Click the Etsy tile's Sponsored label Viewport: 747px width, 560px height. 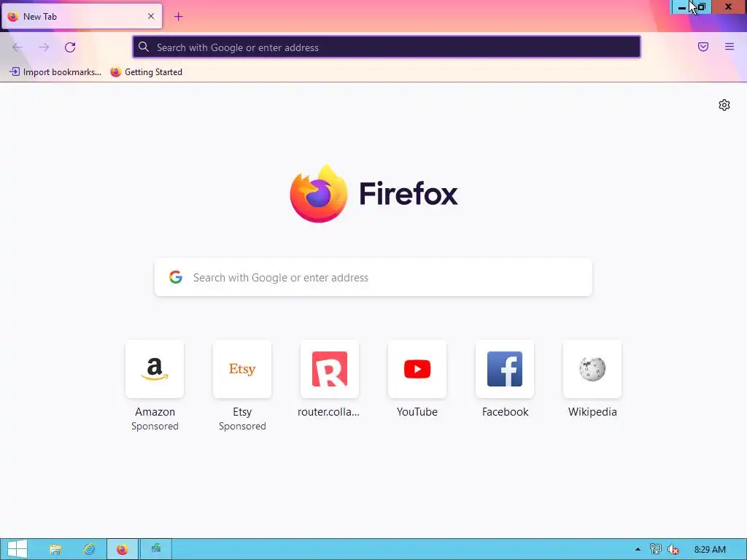coord(242,426)
